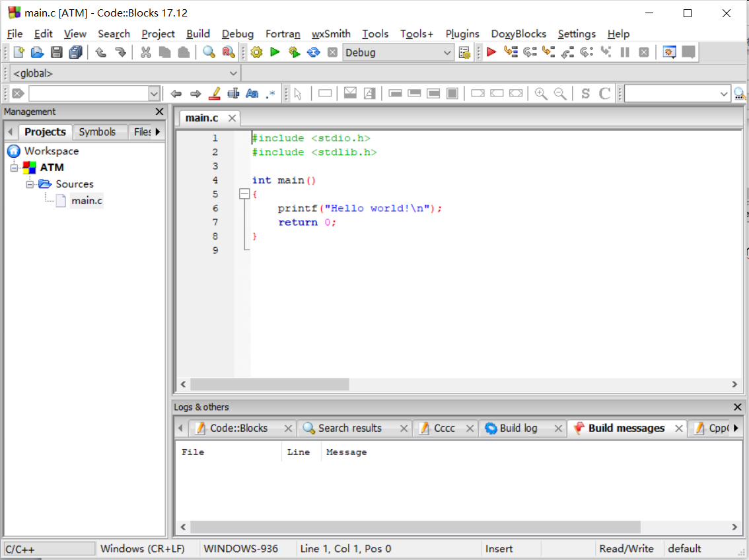The height and width of the screenshot is (560, 749).
Task: Select the Workspace tree item
Action: [51, 151]
